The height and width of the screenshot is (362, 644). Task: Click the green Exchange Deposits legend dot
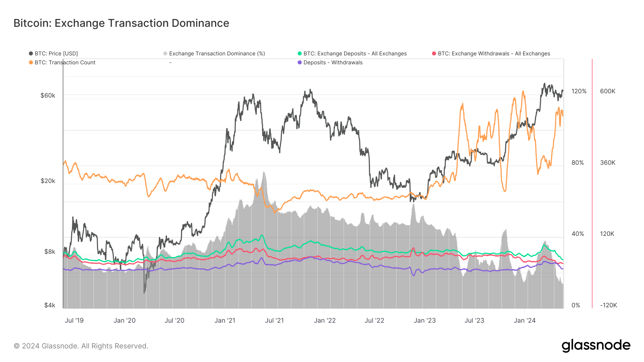pos(299,54)
